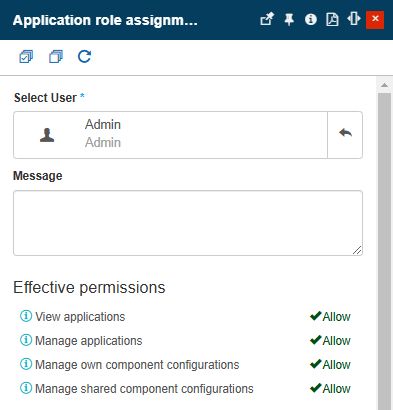
Task: Toggle panel width expand icon
Action: click(353, 19)
